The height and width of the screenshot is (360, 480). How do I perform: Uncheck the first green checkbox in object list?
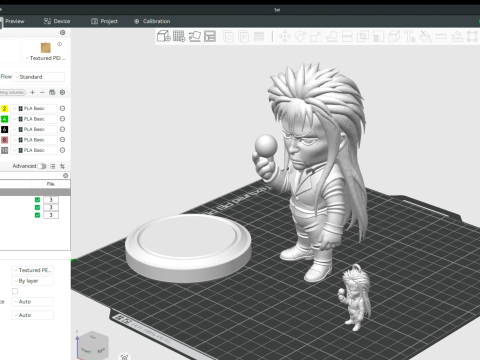37,200
